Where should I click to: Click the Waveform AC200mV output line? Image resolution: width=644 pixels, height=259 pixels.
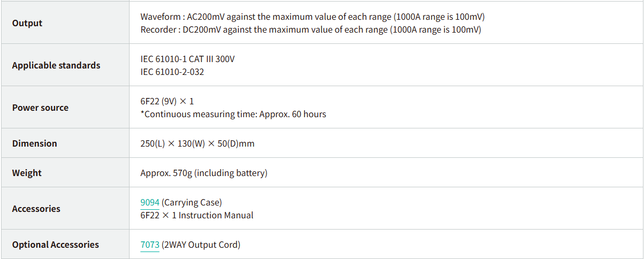pos(313,17)
